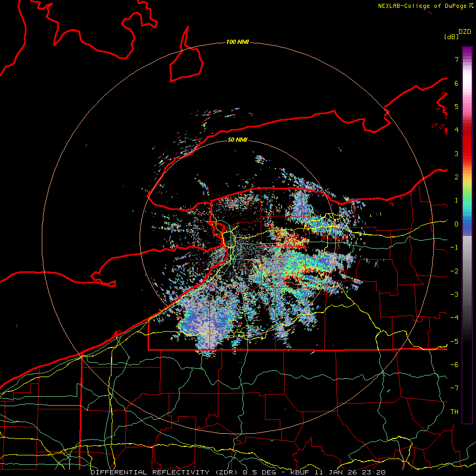476x476 pixels.
Task: Click the 5 value on color scale
Action: 456,106
